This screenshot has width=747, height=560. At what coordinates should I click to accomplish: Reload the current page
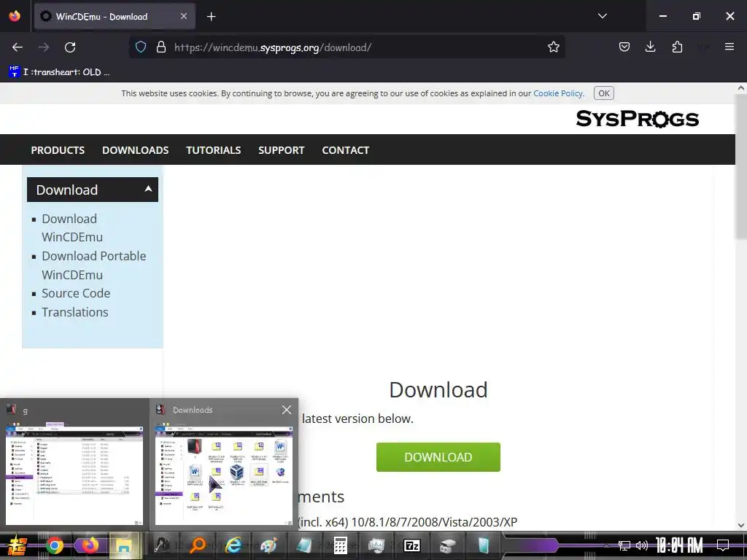tap(70, 47)
